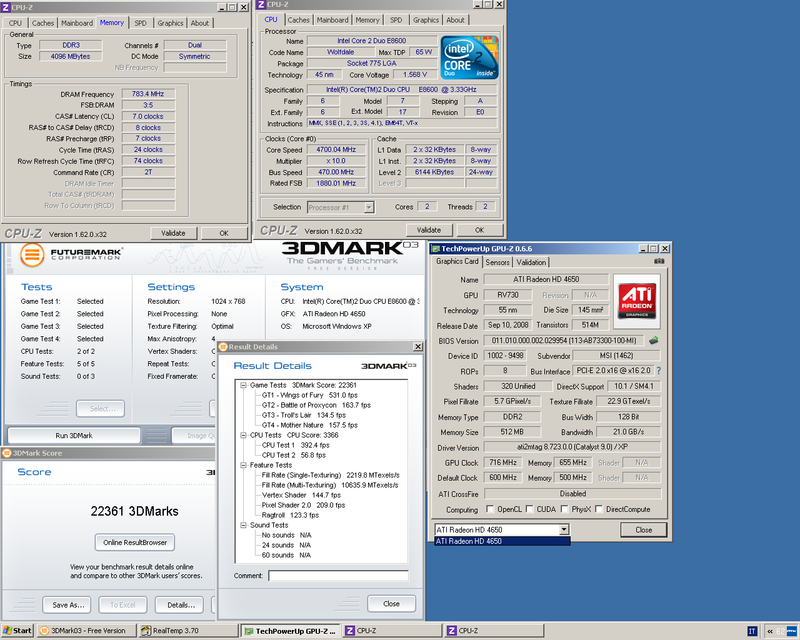800x640 pixels.
Task: Click the ATI Radeon logo in GPU-Z
Action: pos(637,301)
